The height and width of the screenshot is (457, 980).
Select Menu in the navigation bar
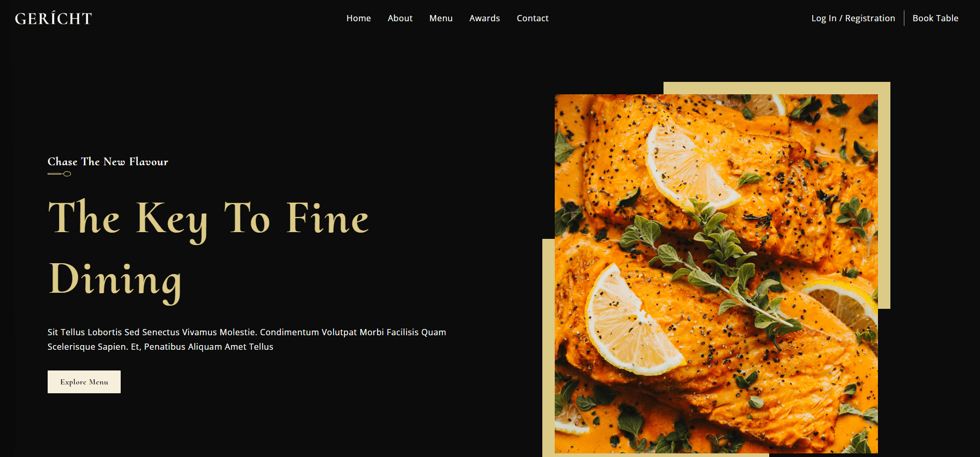(x=441, y=18)
